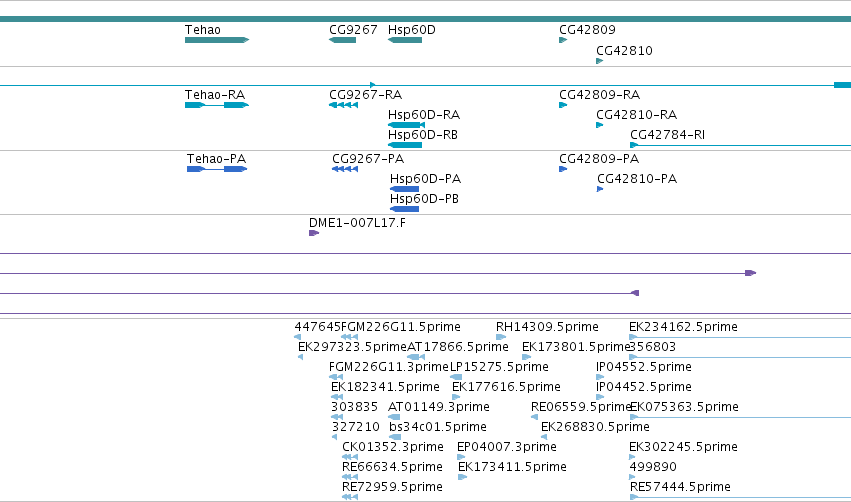
Task: Select the FGM226G11.3prime EST
Action: (x=336, y=377)
